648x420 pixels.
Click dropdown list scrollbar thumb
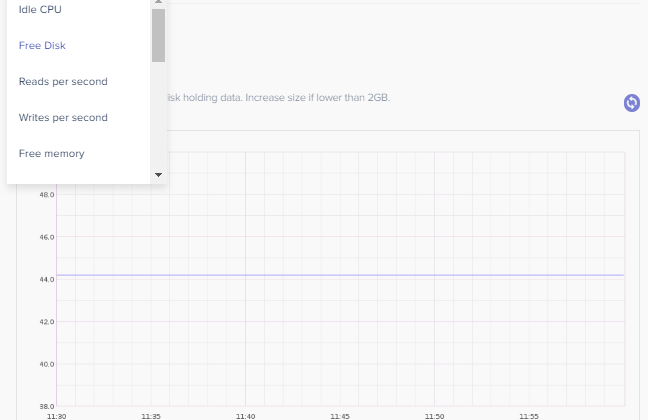[158, 36]
